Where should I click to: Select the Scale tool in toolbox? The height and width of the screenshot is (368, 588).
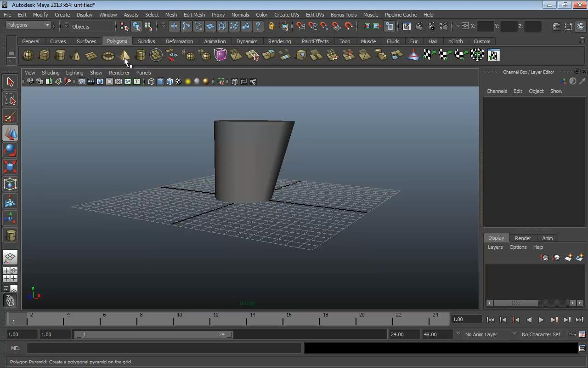click(x=10, y=167)
